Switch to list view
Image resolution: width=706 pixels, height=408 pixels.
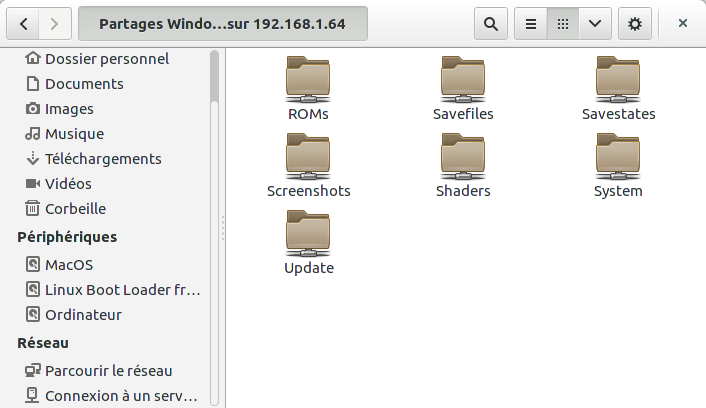tap(530, 23)
